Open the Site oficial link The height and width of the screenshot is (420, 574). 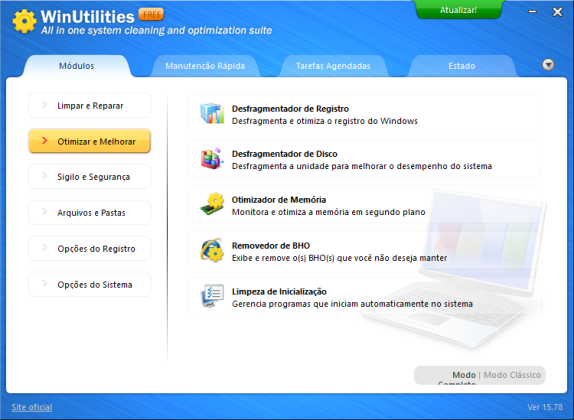(x=32, y=407)
